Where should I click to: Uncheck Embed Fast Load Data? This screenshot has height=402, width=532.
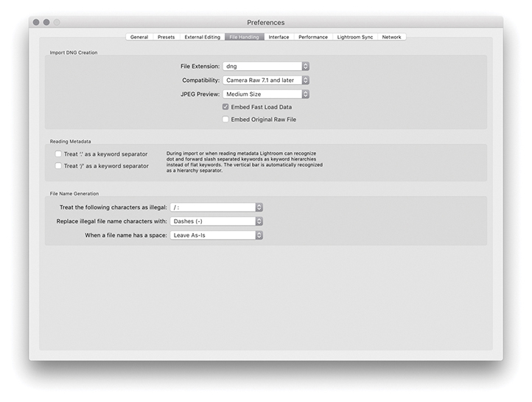coord(225,107)
